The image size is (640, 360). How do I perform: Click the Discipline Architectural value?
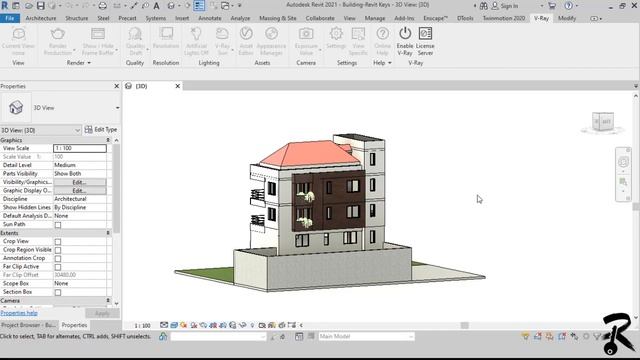pos(80,199)
